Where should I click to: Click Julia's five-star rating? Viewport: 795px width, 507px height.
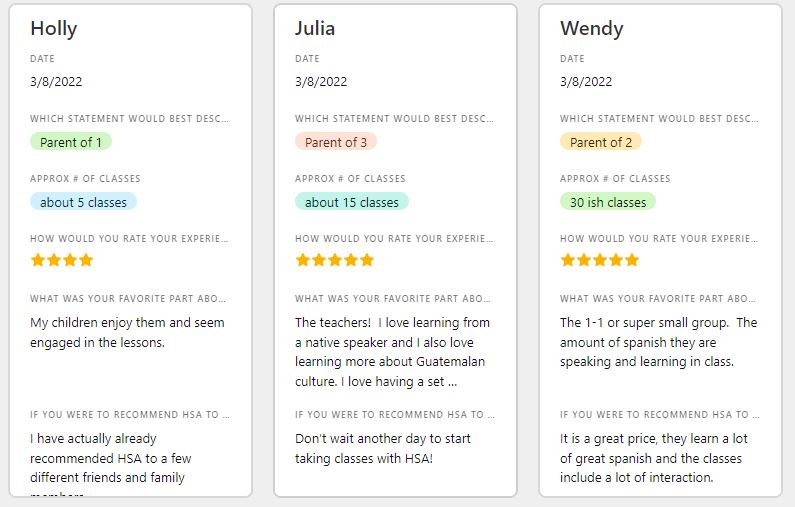coord(334,260)
